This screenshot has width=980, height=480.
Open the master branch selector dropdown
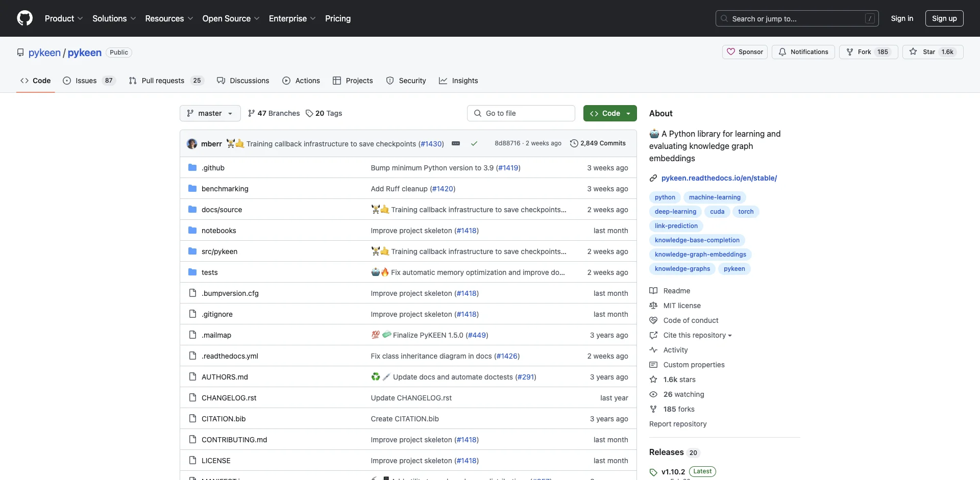click(x=210, y=113)
